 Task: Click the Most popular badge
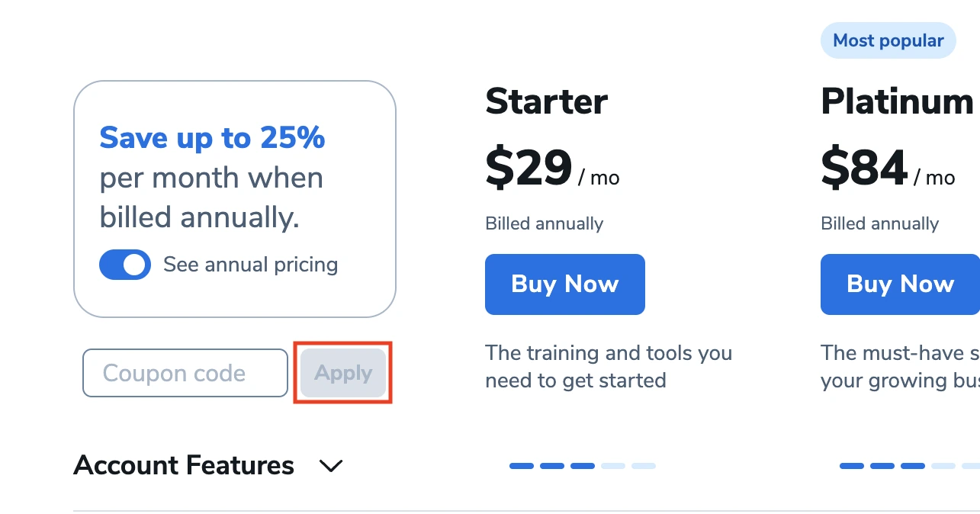click(x=888, y=40)
